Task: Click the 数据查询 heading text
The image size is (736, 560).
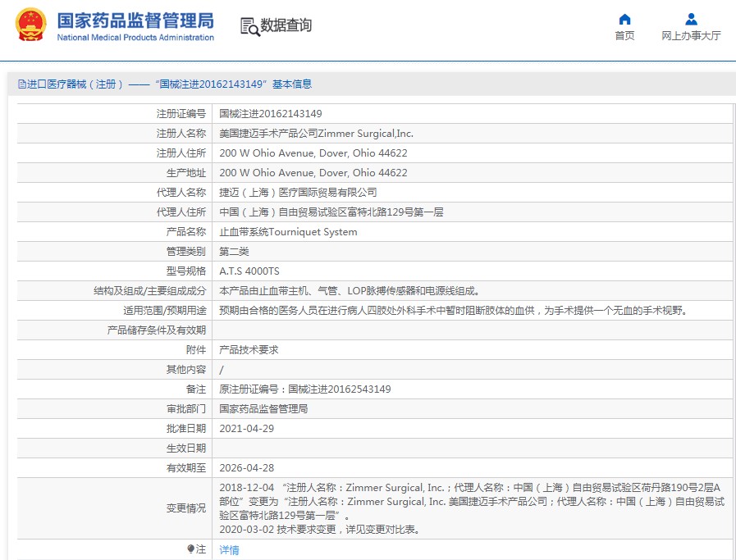Action: click(x=286, y=25)
